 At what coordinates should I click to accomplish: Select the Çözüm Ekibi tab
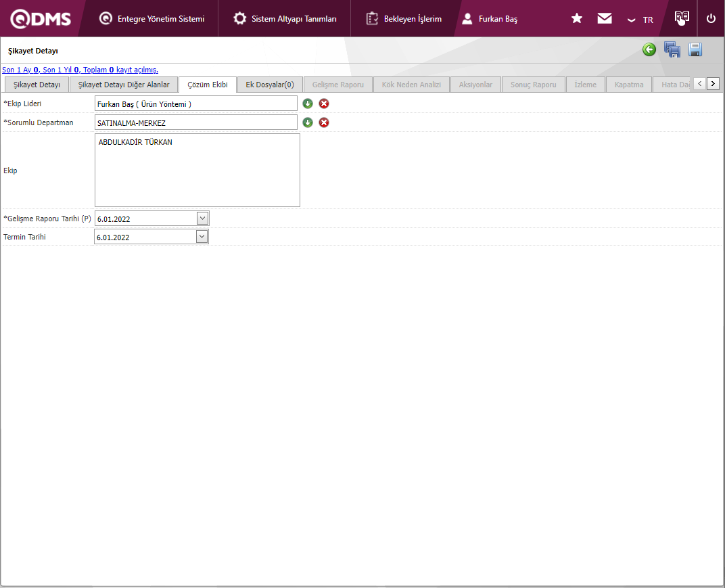[x=208, y=85]
